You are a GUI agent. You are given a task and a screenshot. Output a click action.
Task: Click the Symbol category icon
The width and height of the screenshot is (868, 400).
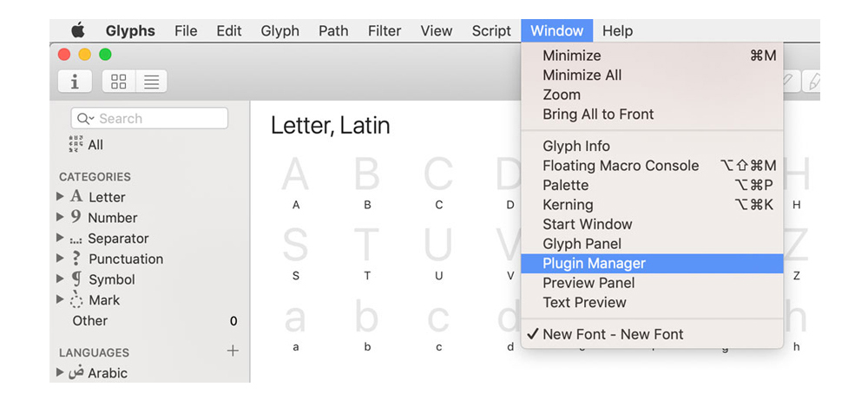point(76,279)
